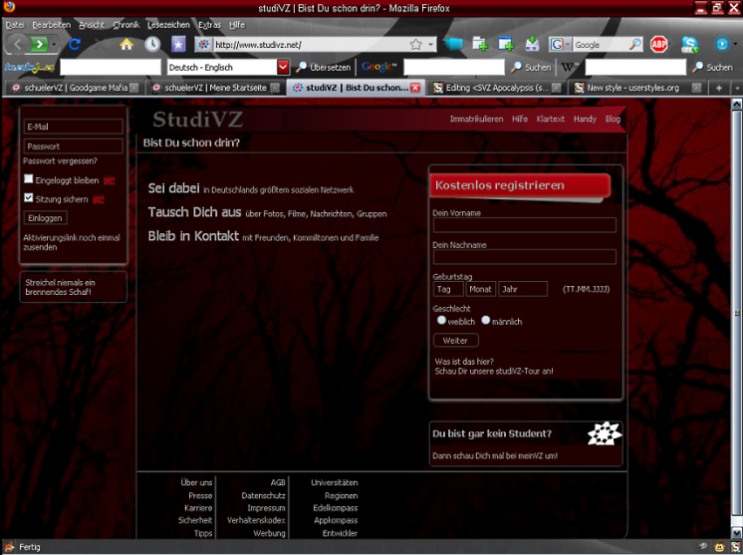Click the Suchen button next to the Google field
The width and height of the screenshot is (743, 555).
pos(531,67)
